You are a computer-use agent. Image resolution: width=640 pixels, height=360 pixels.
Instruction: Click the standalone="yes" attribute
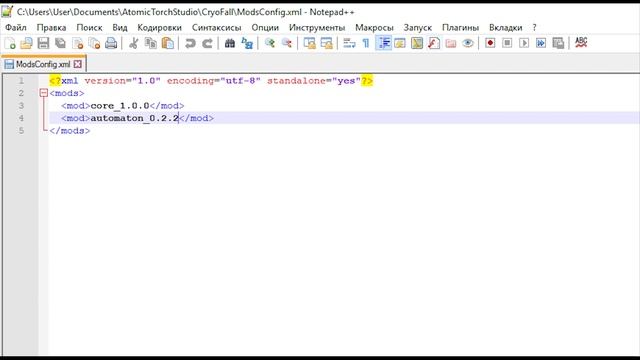[314, 81]
